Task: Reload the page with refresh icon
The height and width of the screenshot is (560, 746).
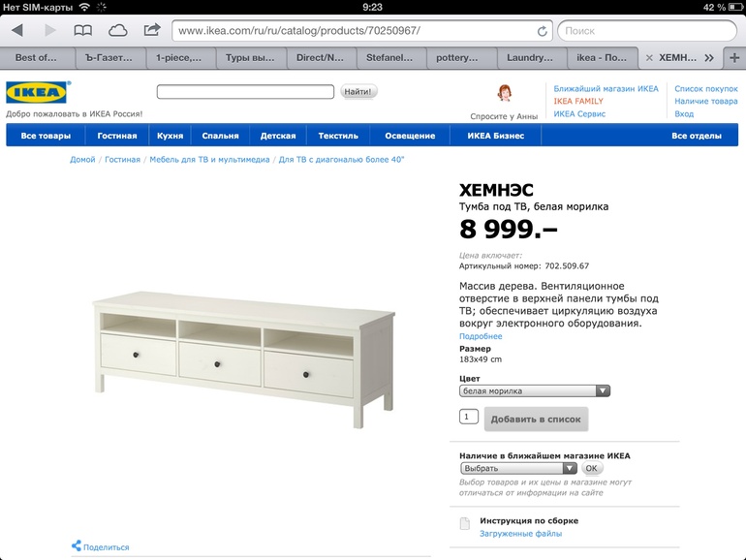Action: pyautogui.click(x=542, y=31)
